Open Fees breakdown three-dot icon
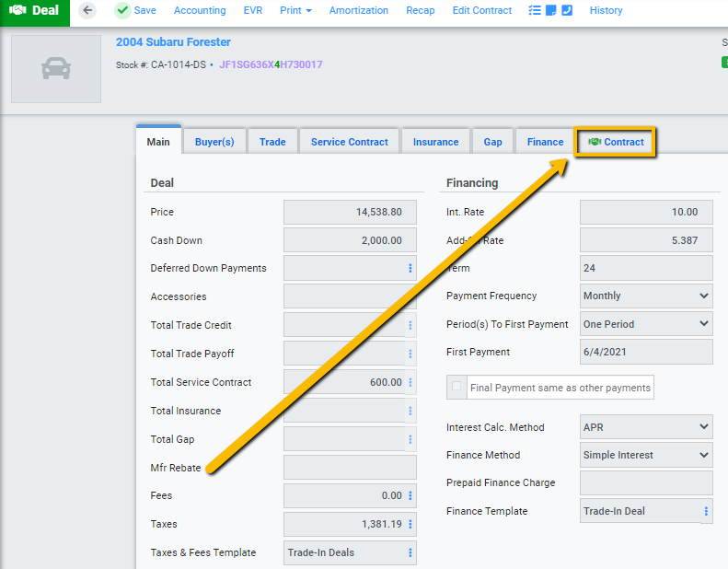This screenshot has width=728, height=569. pos(410,495)
